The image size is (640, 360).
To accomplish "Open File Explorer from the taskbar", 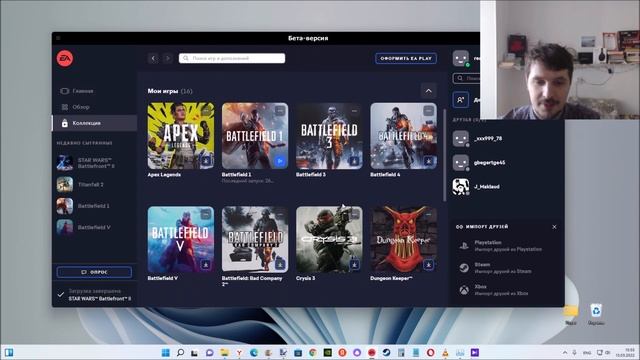I will tap(224, 352).
